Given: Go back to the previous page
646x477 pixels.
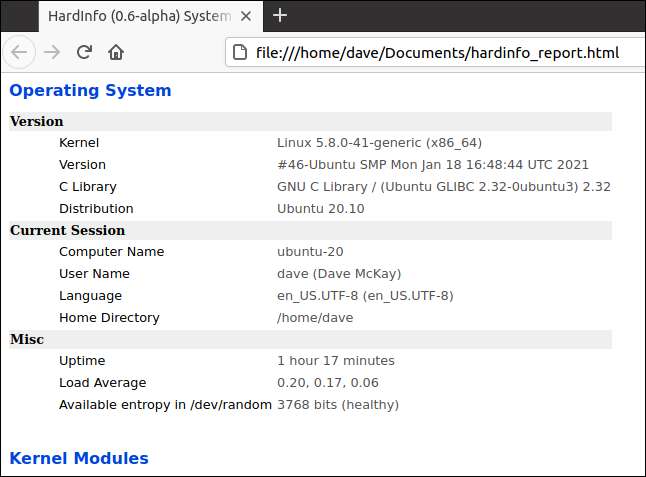Looking at the screenshot, I should click(20, 52).
